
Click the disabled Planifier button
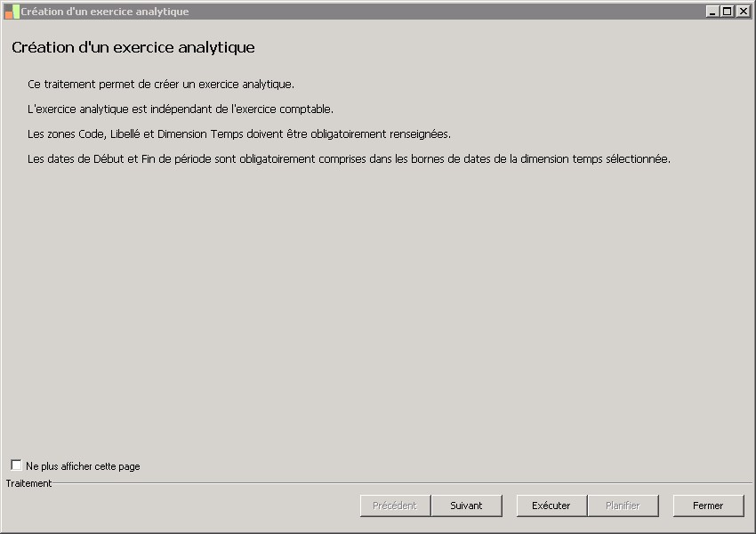click(x=623, y=506)
